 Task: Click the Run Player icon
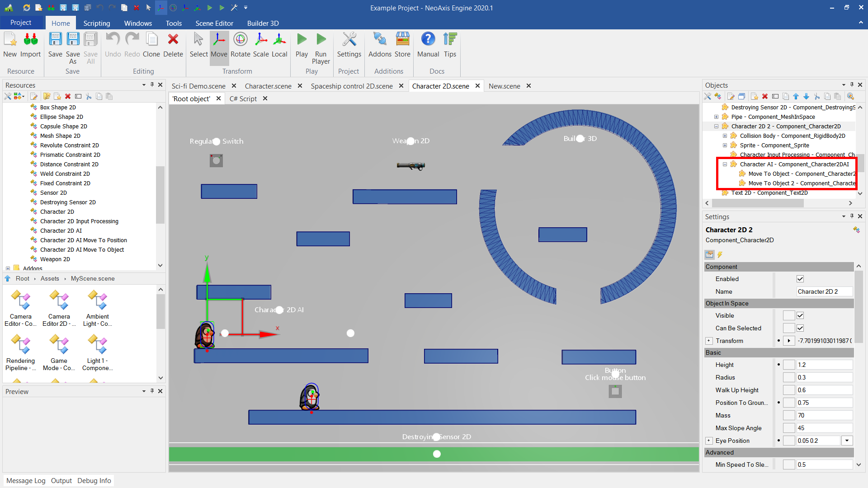pyautogui.click(x=321, y=48)
